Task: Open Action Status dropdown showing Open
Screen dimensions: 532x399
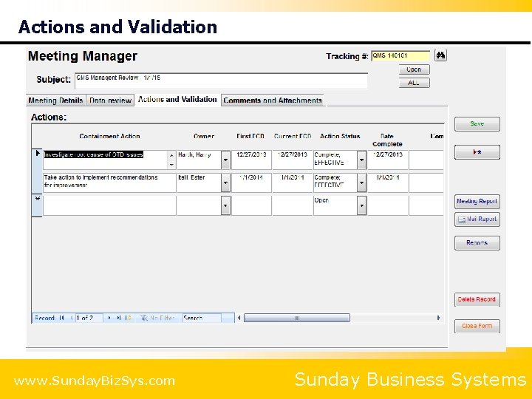Action: tap(361, 205)
